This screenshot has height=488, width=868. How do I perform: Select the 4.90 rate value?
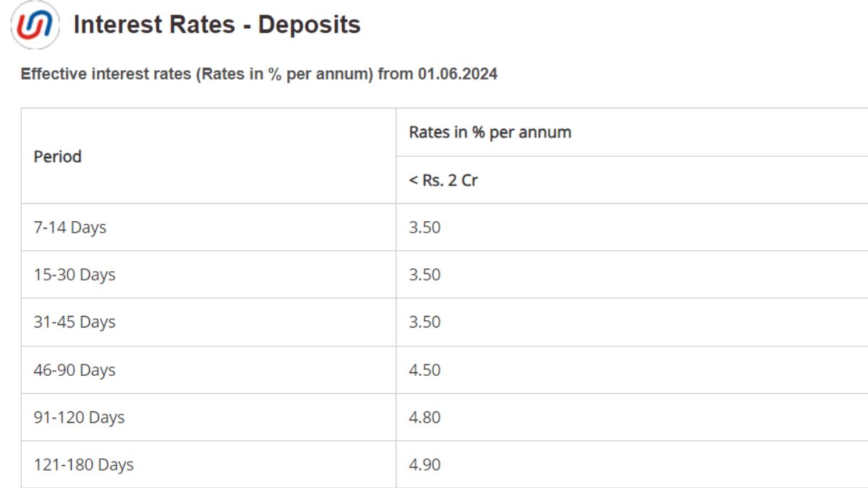click(425, 464)
